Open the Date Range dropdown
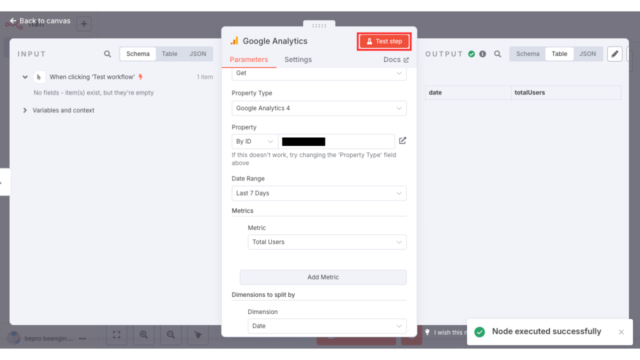Image resolution: width=640 pixels, height=360 pixels. point(319,193)
